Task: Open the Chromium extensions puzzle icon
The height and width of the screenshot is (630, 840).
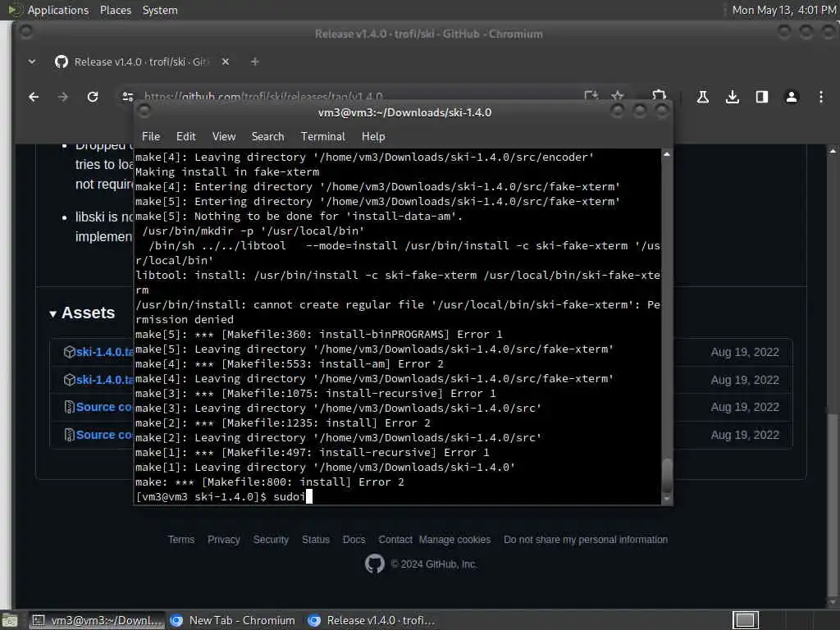Action: coord(659,95)
